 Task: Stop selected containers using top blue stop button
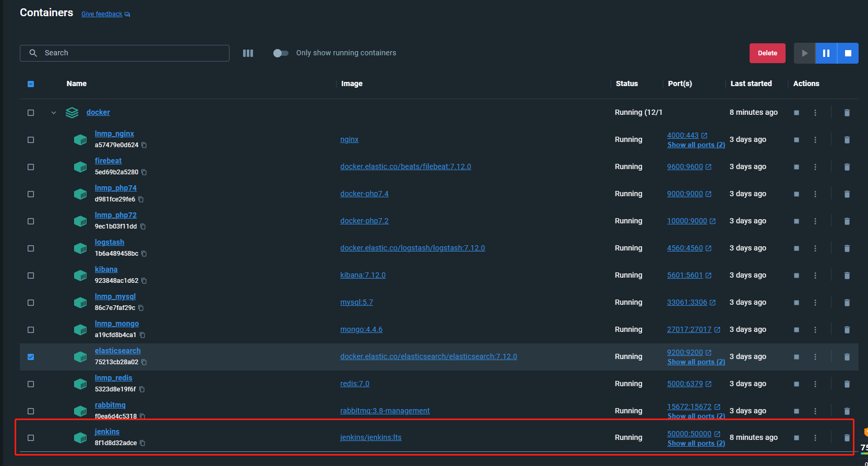click(x=848, y=53)
